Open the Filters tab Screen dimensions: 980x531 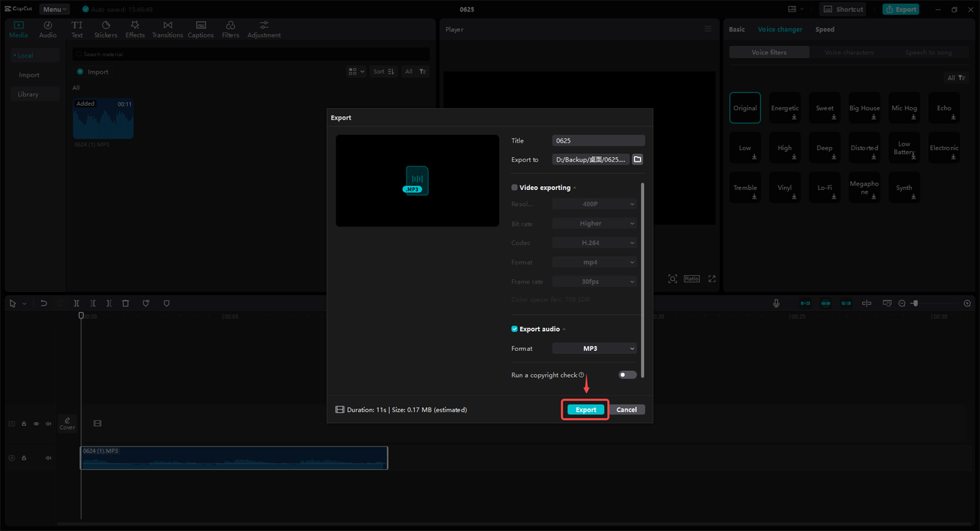click(230, 30)
